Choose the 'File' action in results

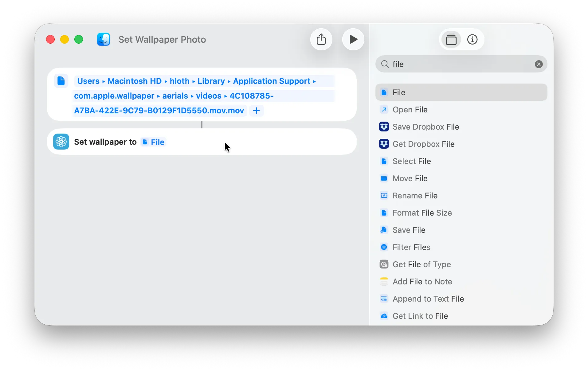pyautogui.click(x=461, y=92)
